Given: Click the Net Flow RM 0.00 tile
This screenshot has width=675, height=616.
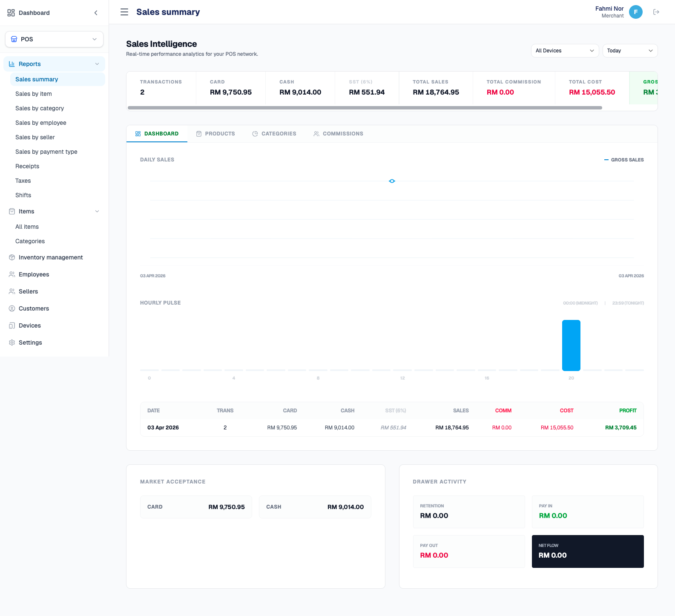Looking at the screenshot, I should pyautogui.click(x=588, y=551).
